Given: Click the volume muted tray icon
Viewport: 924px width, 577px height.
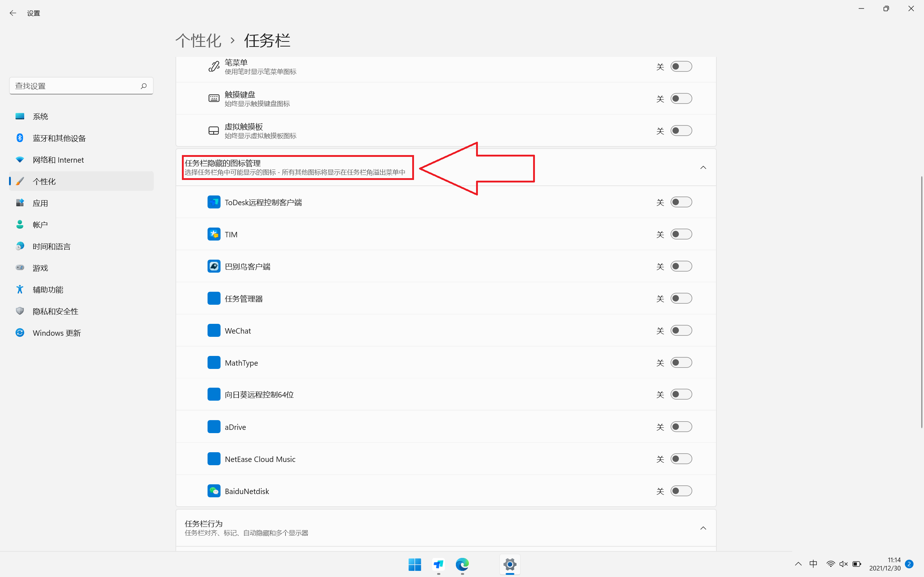Looking at the screenshot, I should pyautogui.click(x=844, y=564).
